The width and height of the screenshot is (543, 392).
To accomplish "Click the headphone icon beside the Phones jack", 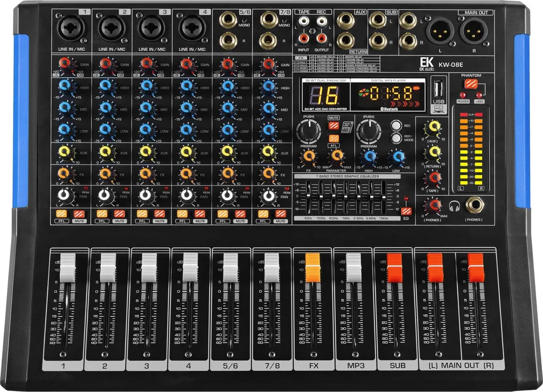I will 454,206.
